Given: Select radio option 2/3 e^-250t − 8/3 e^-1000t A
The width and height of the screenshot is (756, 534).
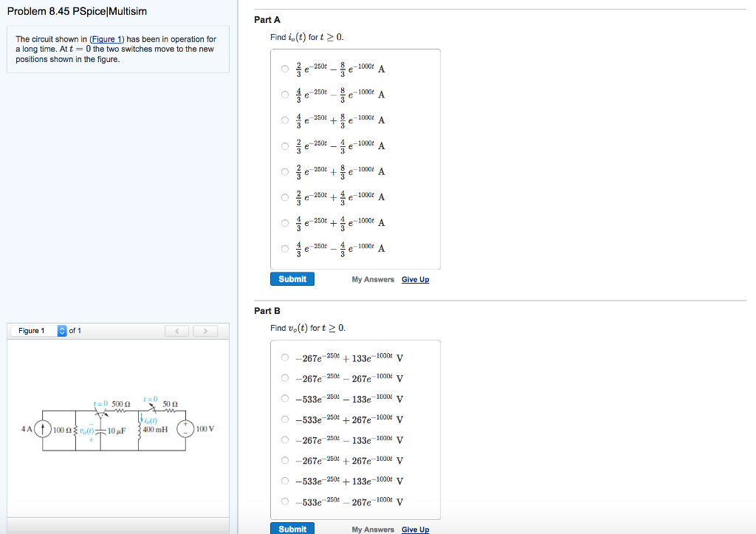Looking at the screenshot, I should (285, 69).
